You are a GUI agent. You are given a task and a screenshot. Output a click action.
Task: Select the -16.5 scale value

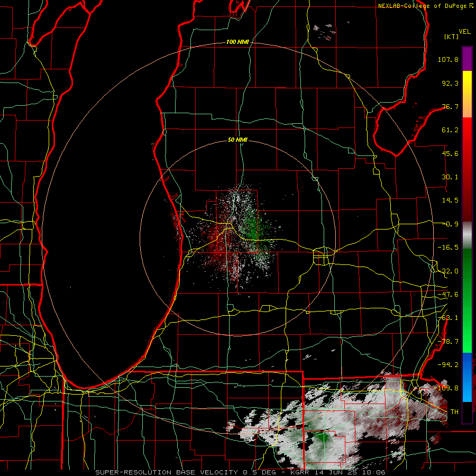click(448, 248)
